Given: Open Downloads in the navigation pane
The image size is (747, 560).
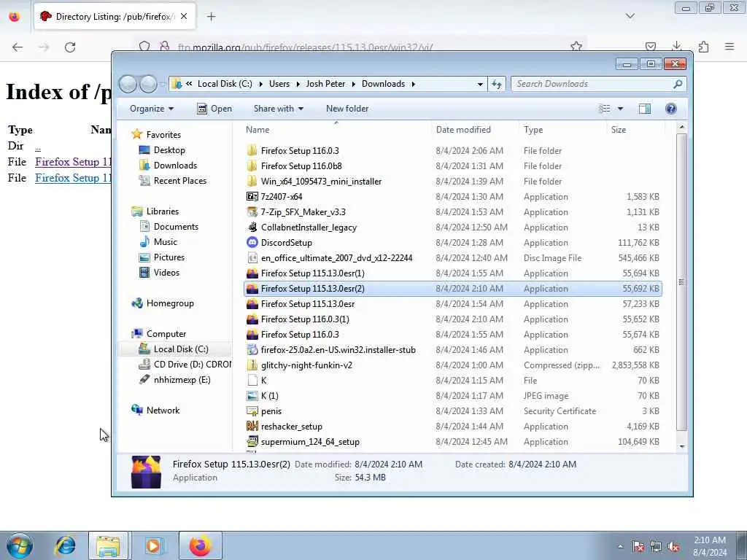Looking at the screenshot, I should point(168,166).
